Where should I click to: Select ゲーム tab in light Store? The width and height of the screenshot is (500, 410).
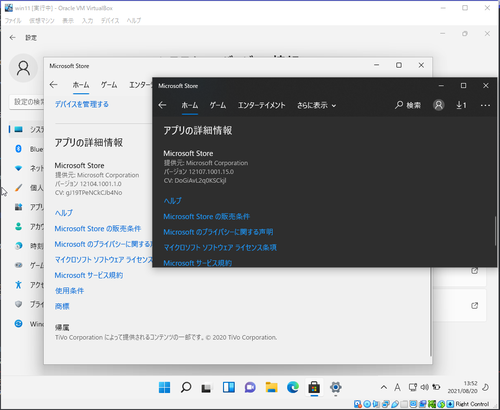[x=109, y=85]
